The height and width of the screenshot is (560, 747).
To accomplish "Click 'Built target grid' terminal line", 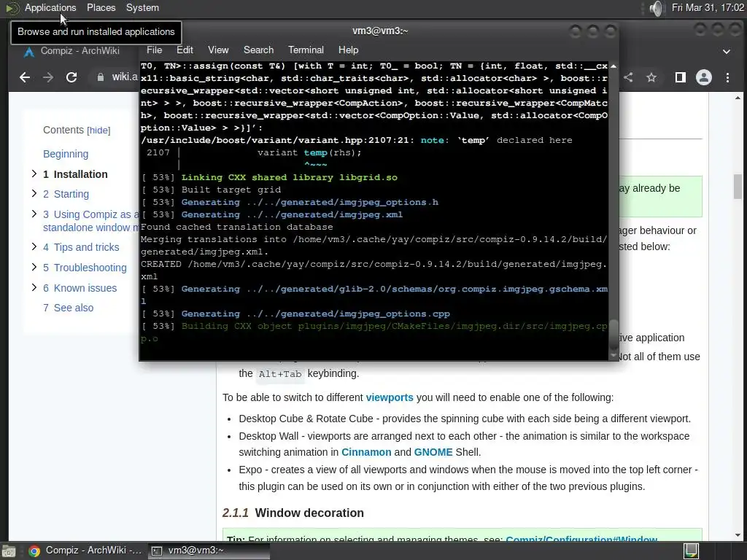I will coord(231,190).
